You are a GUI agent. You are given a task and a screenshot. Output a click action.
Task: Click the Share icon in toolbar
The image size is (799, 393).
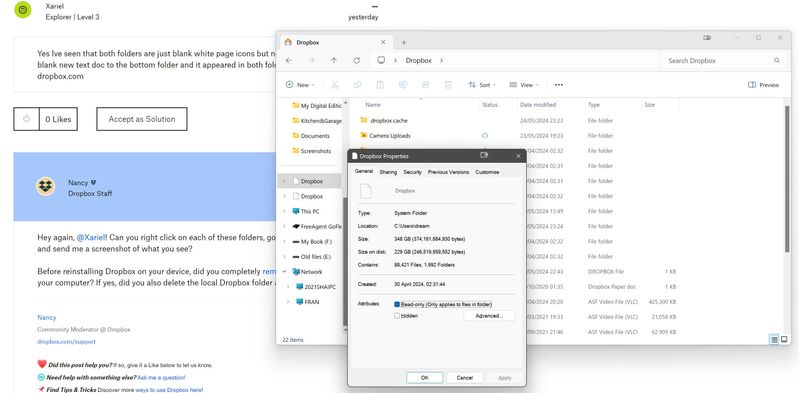pos(425,85)
